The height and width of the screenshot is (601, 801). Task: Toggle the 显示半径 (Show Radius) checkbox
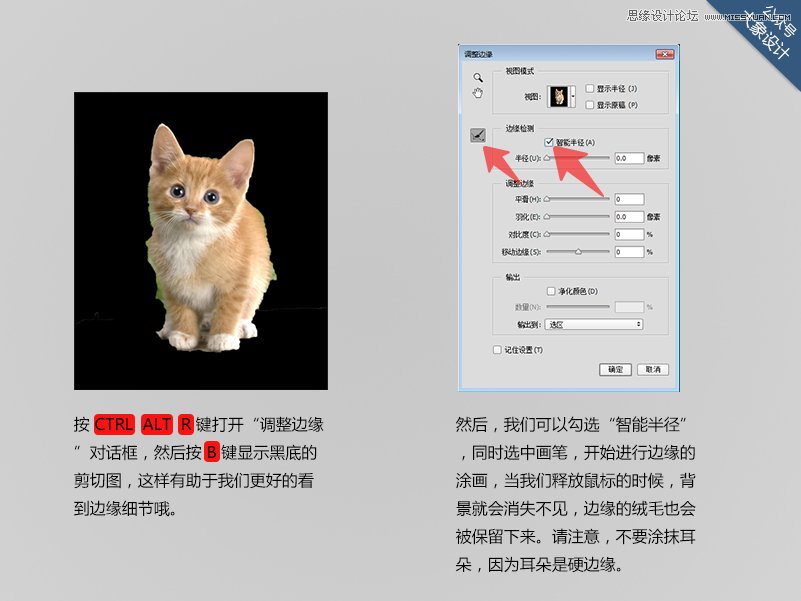[589, 87]
